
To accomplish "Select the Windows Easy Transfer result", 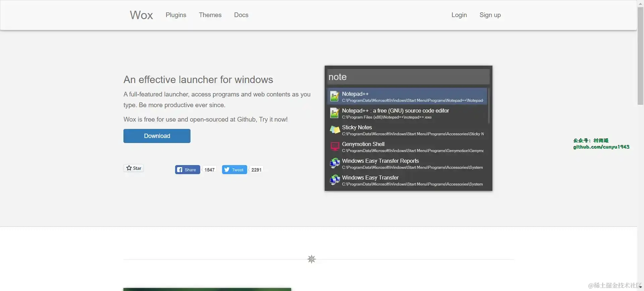I will [407, 180].
